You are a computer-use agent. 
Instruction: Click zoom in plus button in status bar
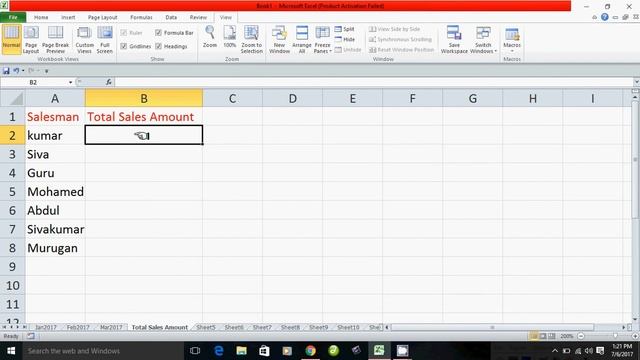click(x=635, y=336)
